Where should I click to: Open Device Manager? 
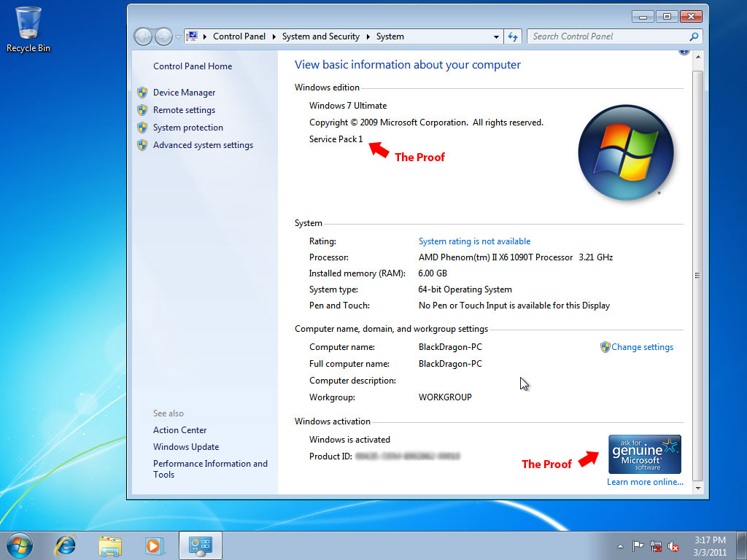tap(184, 93)
